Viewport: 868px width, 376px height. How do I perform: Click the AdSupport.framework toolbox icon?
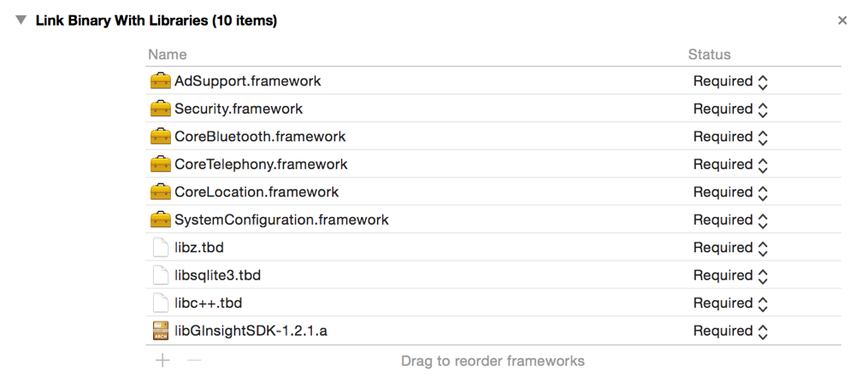click(160, 81)
